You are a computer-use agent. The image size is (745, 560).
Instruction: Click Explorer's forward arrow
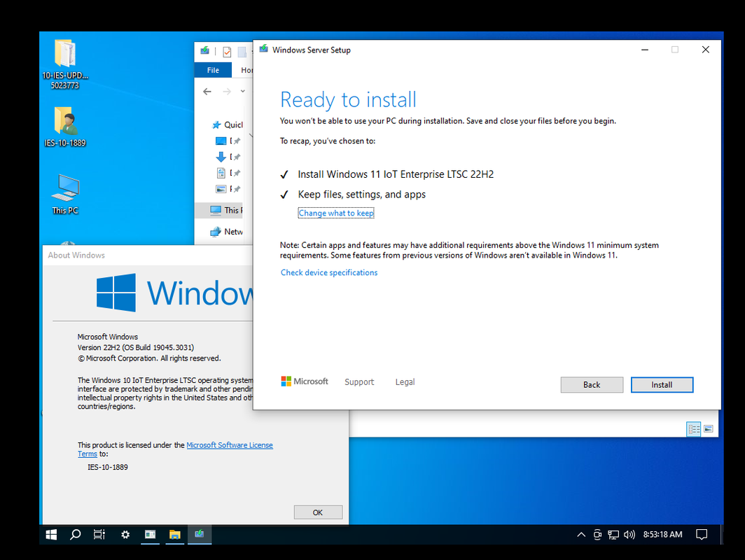pos(227,92)
